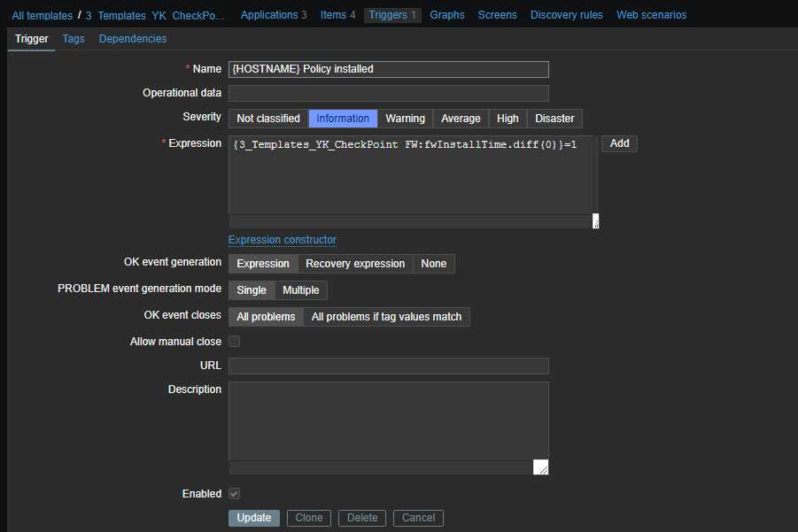This screenshot has height=532, width=798.
Task: Open the Triggers section
Action: click(x=392, y=15)
